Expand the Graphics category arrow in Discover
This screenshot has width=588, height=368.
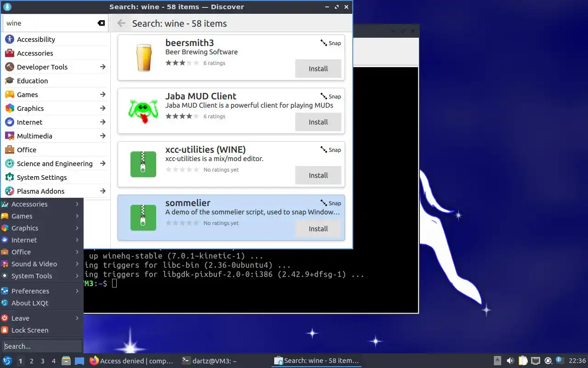coord(102,109)
